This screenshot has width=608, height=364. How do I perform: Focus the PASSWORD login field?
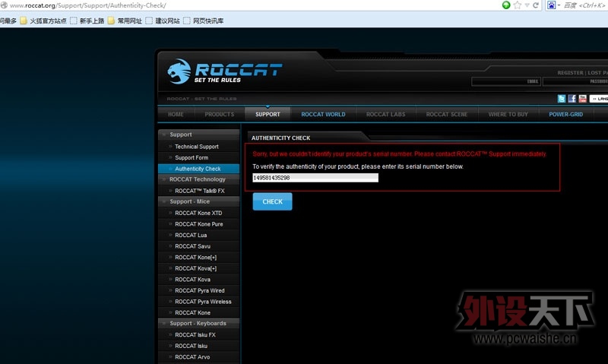point(575,81)
